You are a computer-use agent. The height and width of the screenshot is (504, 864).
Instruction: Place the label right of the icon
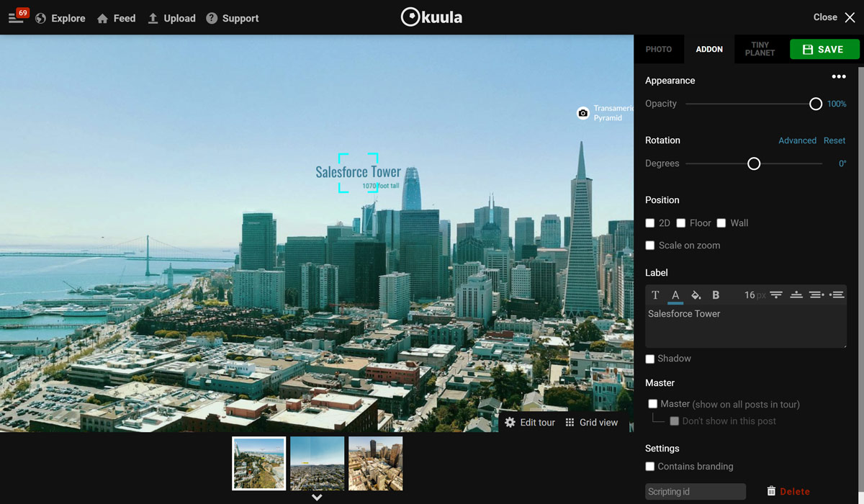837,295
